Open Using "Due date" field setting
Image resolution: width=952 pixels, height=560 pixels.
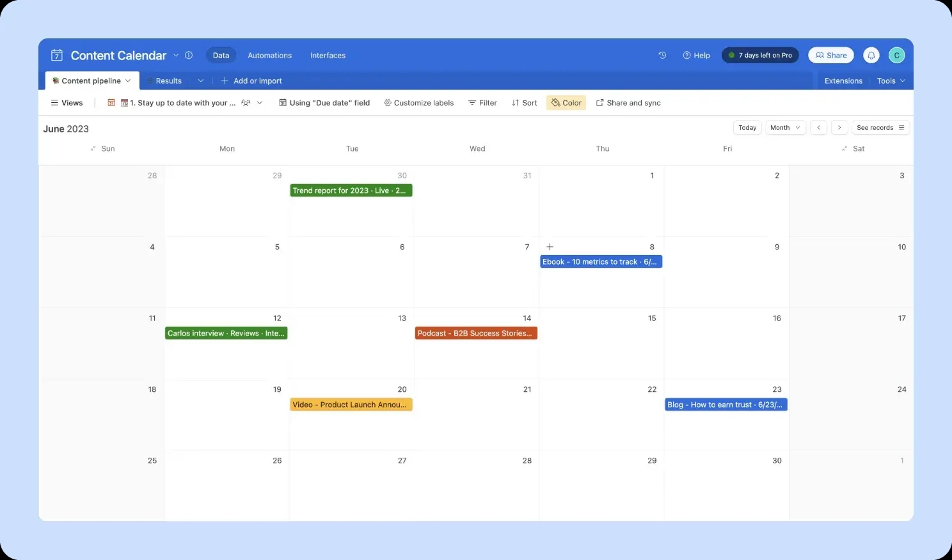[x=324, y=103]
